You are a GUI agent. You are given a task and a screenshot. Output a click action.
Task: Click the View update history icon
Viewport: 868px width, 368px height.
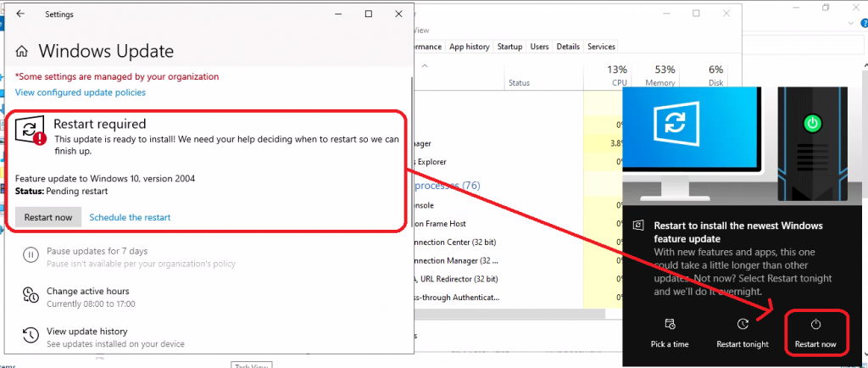[x=31, y=335]
